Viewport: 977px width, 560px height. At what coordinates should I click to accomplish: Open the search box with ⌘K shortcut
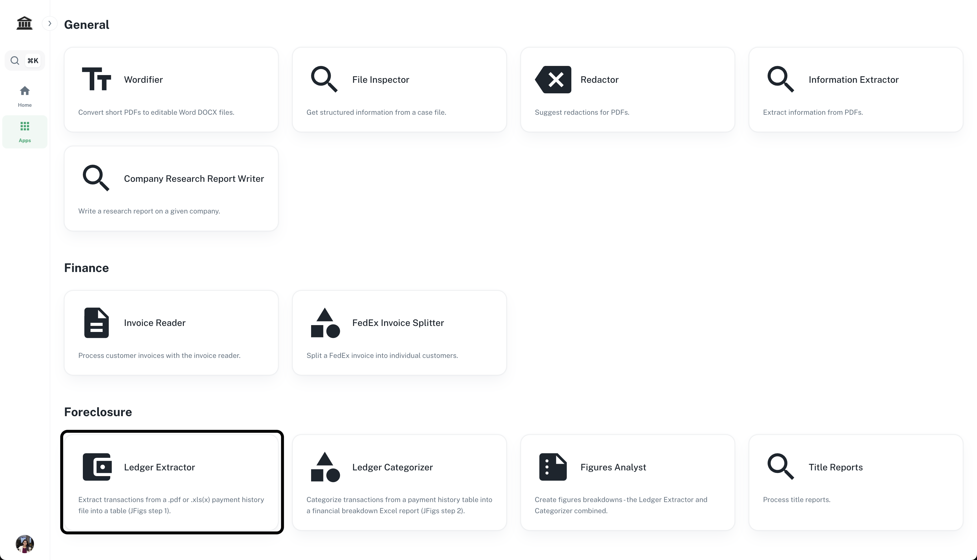point(25,61)
